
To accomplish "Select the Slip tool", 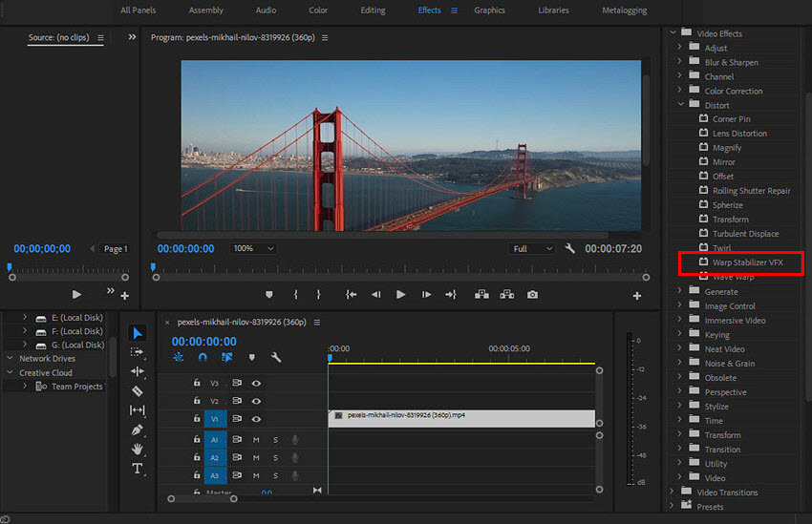I will pyautogui.click(x=138, y=410).
